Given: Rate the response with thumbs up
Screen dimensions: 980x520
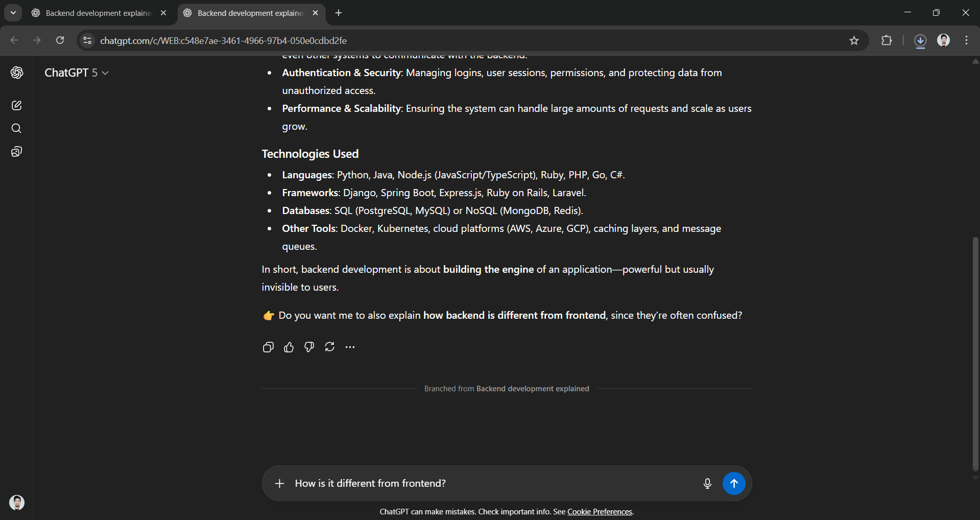Looking at the screenshot, I should click(x=289, y=347).
